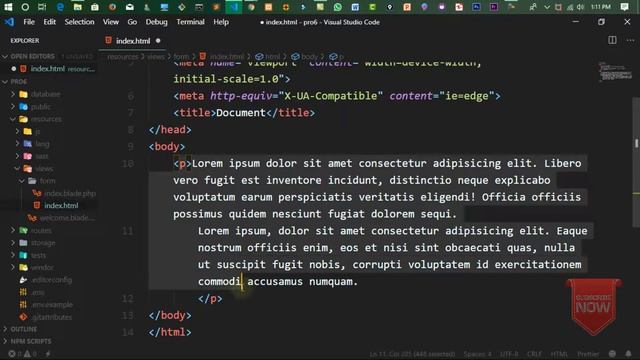Open the Windows Start menu
The image size is (640, 360).
tap(8, 7)
